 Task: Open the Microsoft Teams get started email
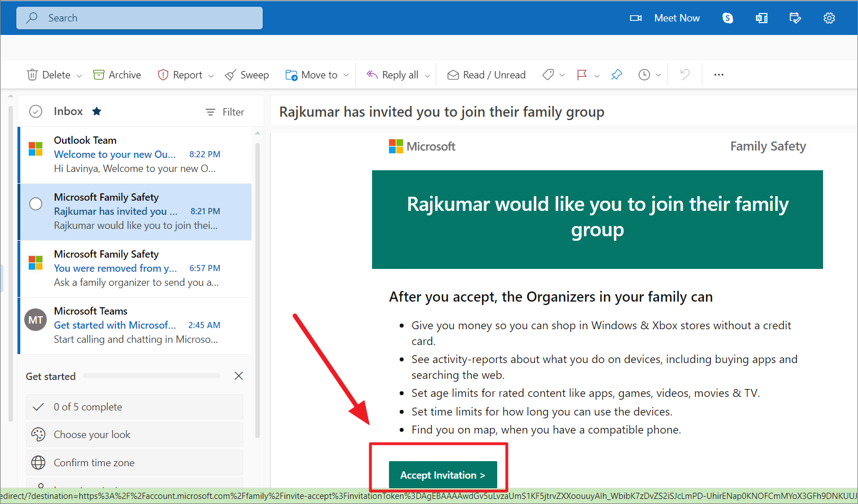click(x=135, y=325)
